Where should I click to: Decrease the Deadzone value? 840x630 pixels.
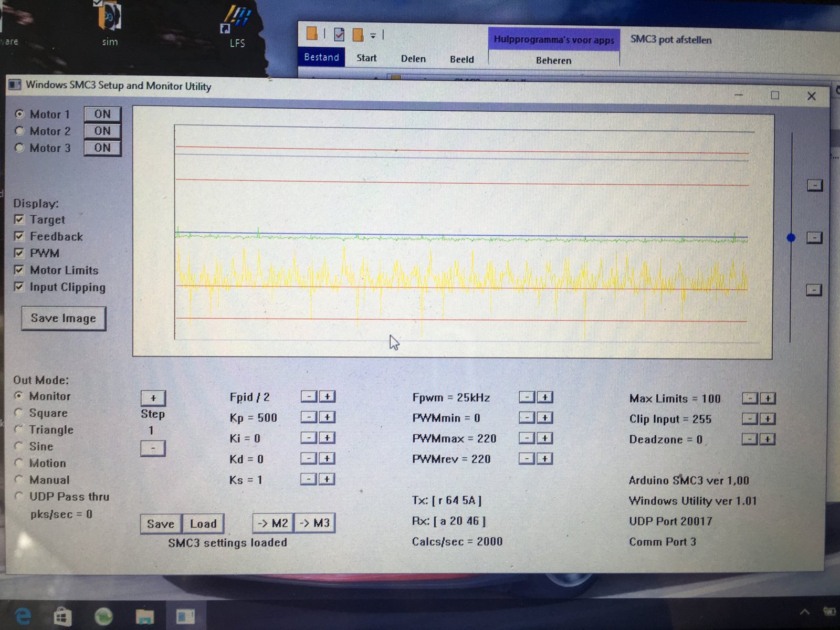(x=750, y=439)
